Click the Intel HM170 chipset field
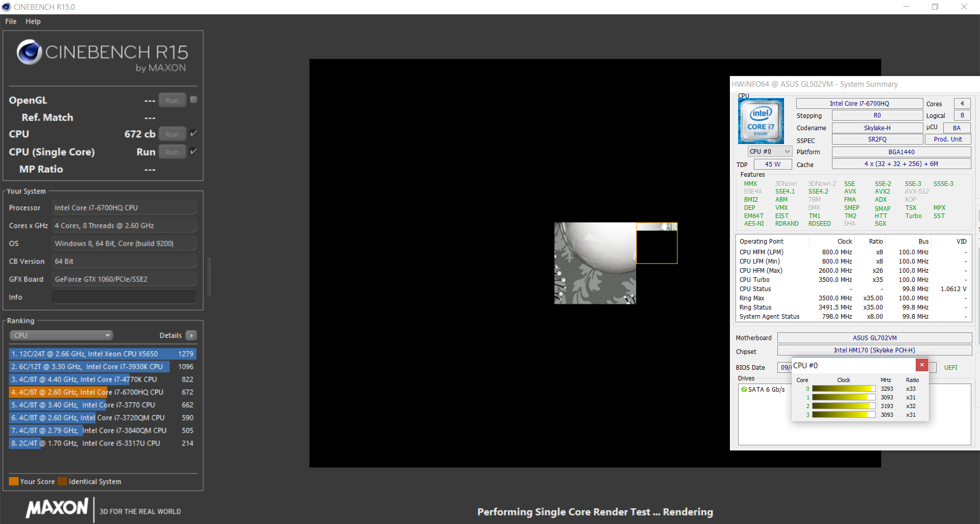This screenshot has width=980, height=524. [874, 350]
